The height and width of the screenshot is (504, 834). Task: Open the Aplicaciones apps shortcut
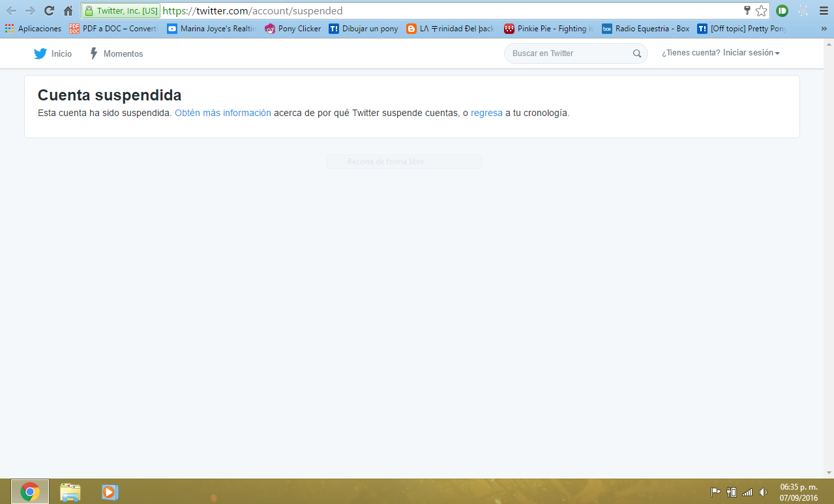[33, 29]
